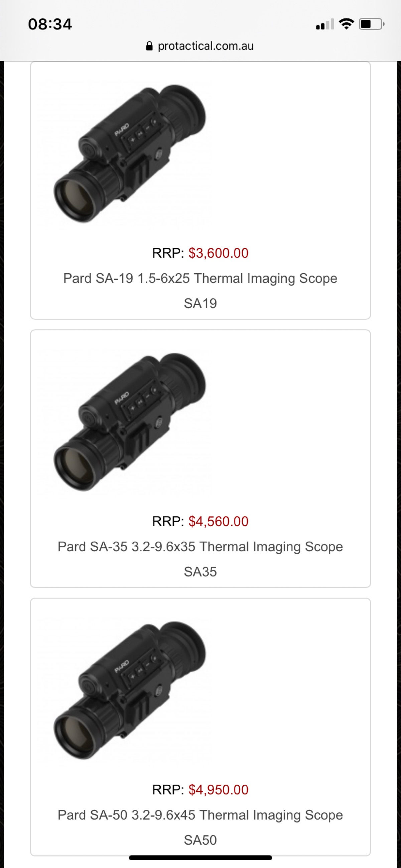Open the Pard SA-19 scope product image
This screenshot has width=401, height=868.
tap(129, 154)
